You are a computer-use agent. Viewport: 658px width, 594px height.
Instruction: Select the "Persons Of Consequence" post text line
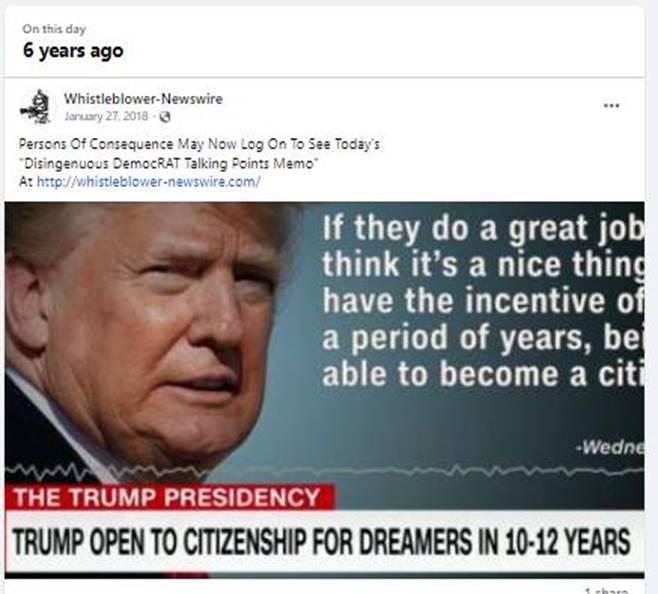[x=199, y=144]
